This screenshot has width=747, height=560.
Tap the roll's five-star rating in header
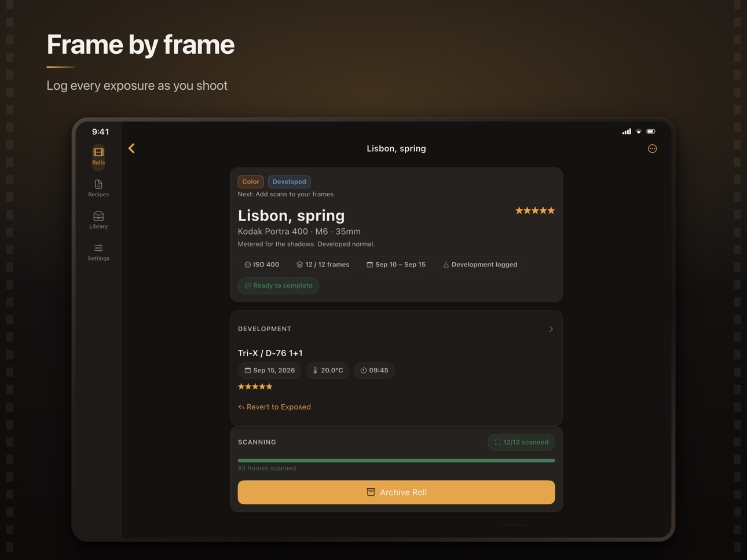point(535,211)
